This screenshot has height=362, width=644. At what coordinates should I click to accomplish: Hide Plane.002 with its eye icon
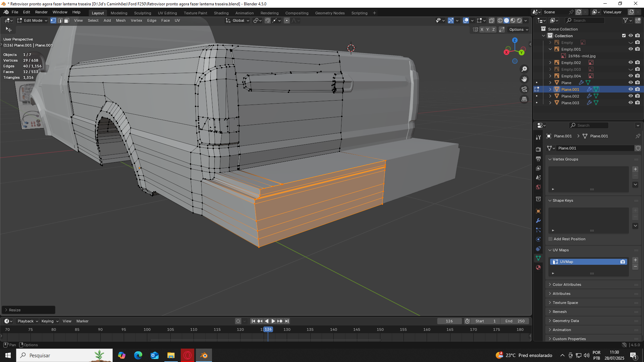(630, 96)
